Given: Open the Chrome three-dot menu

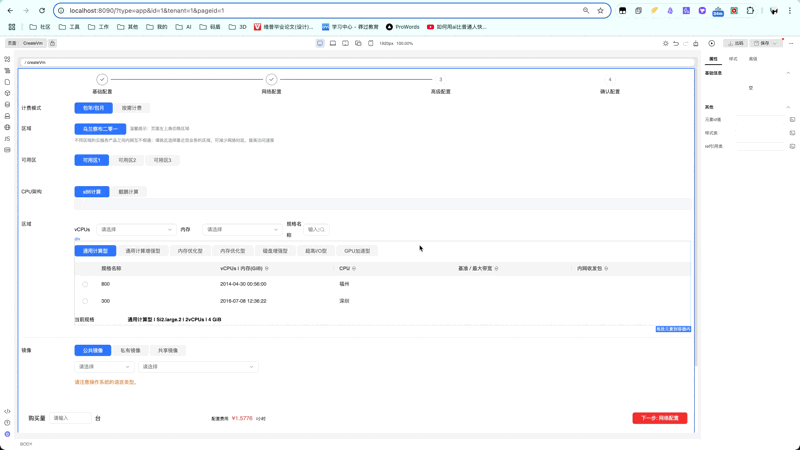Looking at the screenshot, I should point(790,10).
